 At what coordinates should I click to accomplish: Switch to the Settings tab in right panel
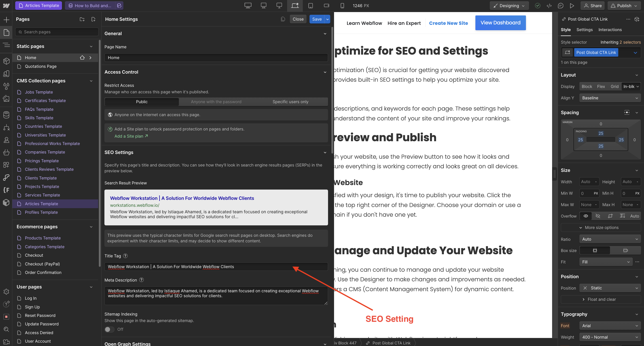tap(584, 30)
